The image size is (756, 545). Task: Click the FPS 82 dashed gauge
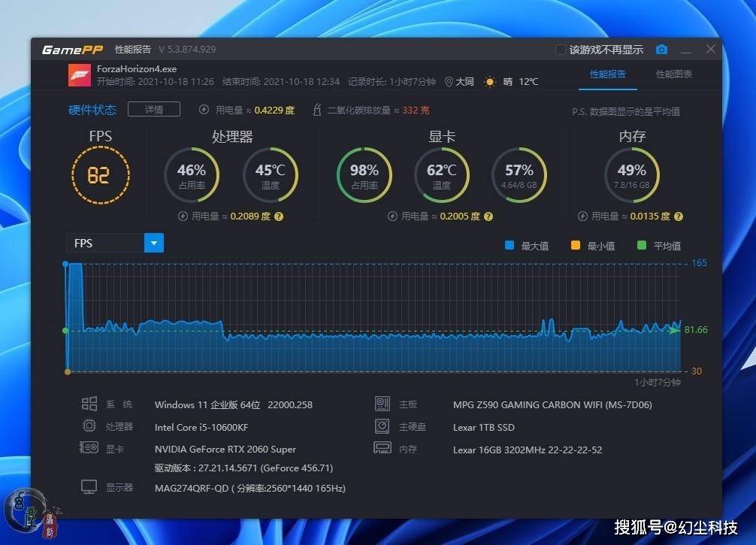coord(100,175)
